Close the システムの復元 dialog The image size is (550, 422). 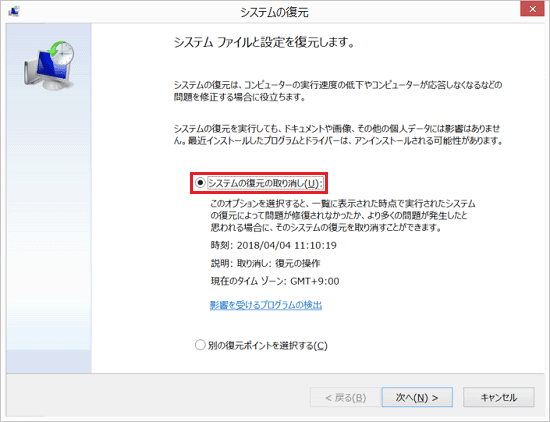point(532,9)
